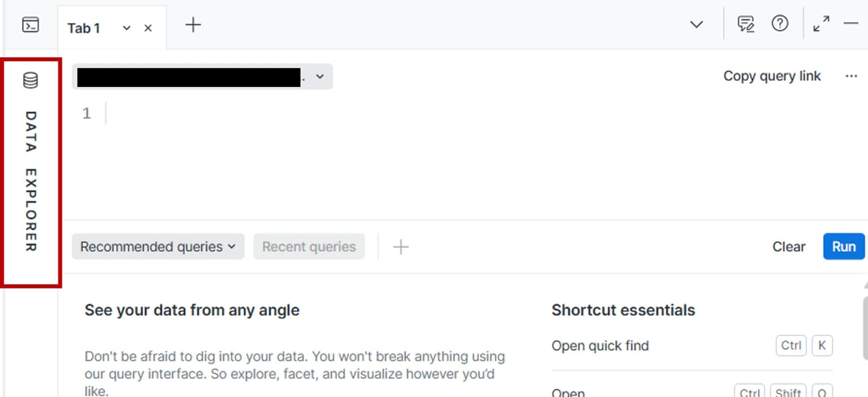This screenshot has width=868, height=397.
Task: Expand the query panel to fullscreen
Action: pyautogui.click(x=821, y=24)
